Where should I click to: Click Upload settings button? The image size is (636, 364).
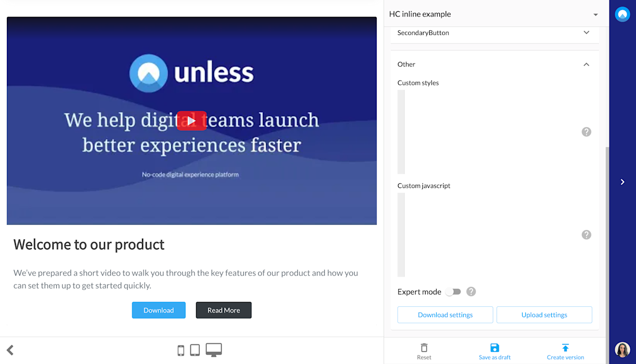coord(544,315)
